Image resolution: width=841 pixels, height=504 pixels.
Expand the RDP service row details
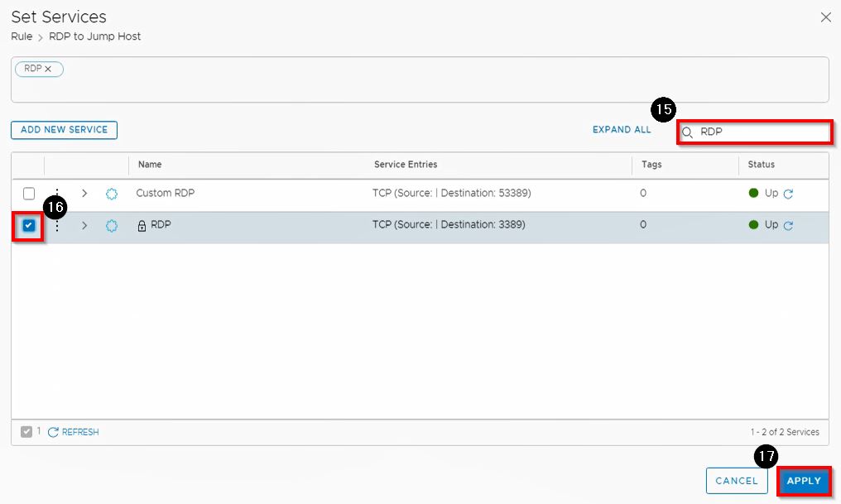click(84, 225)
